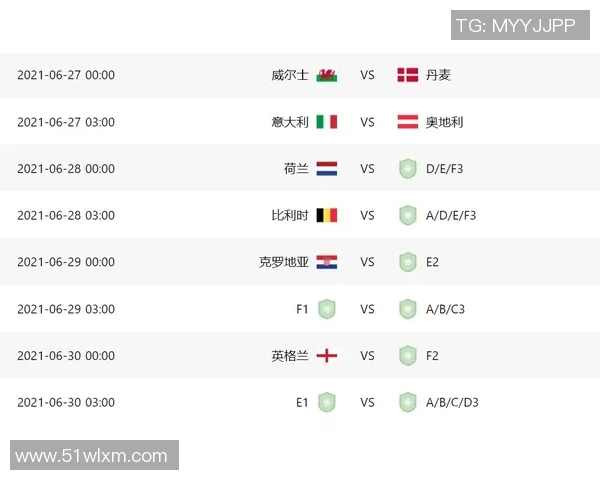Select the 2021-06-28 00:00 match row date
This screenshot has height=480, width=600.
66,169
